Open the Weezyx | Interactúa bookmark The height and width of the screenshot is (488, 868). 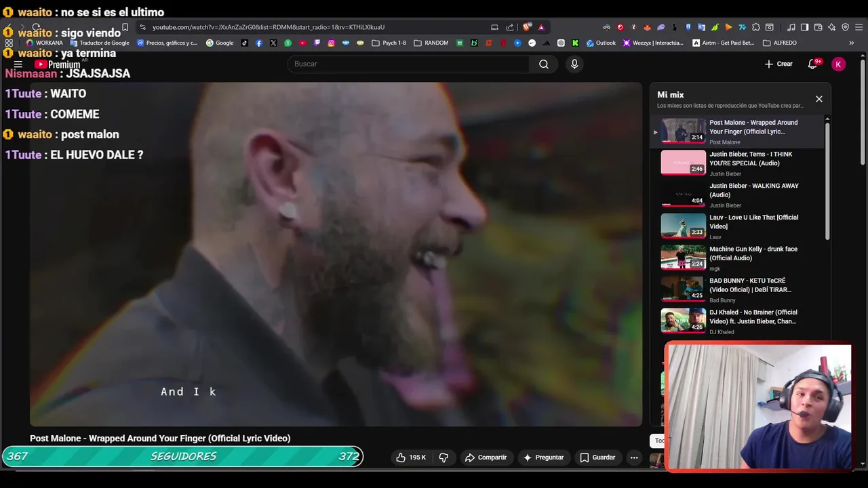653,43
